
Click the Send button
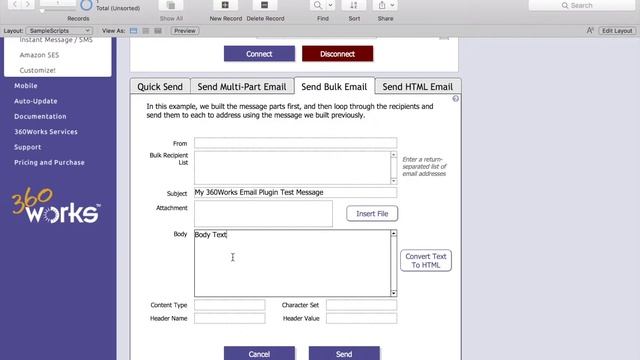coord(344,353)
